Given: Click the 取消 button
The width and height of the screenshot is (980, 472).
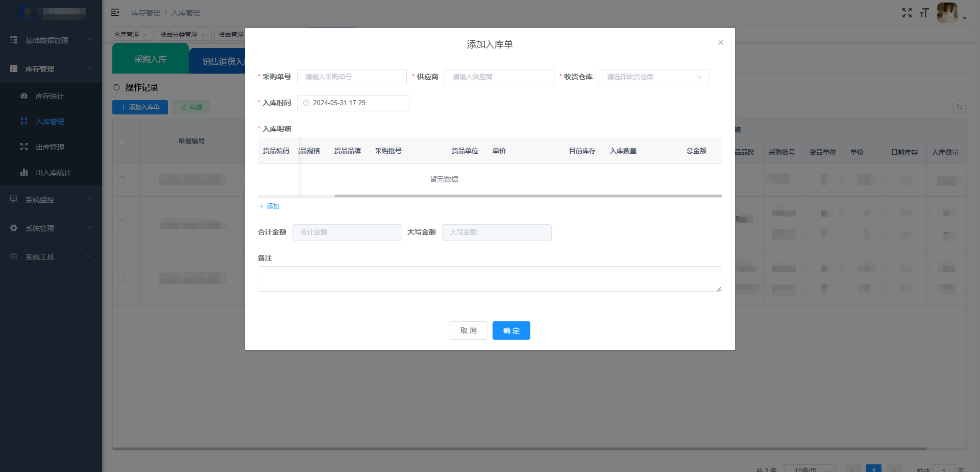Looking at the screenshot, I should click(x=469, y=331).
